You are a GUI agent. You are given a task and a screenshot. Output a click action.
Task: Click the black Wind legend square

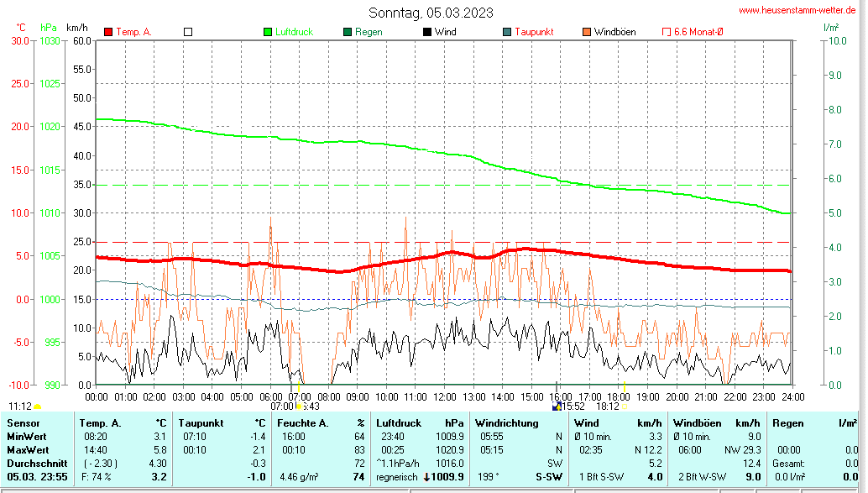click(x=427, y=32)
